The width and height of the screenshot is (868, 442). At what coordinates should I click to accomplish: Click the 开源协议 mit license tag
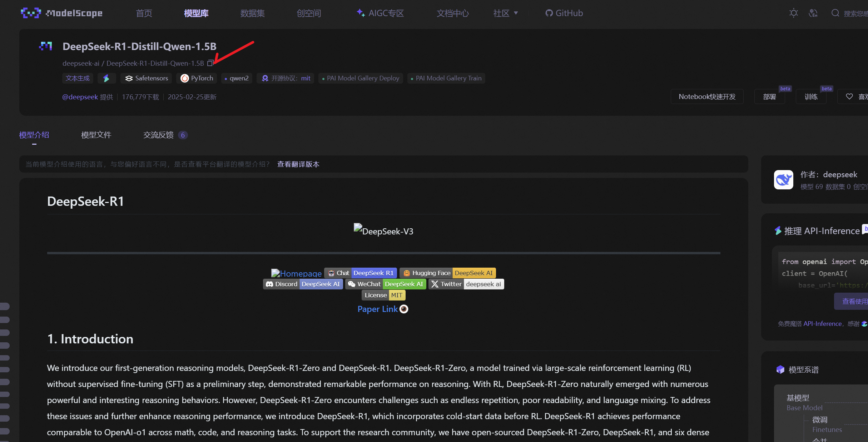coord(285,78)
